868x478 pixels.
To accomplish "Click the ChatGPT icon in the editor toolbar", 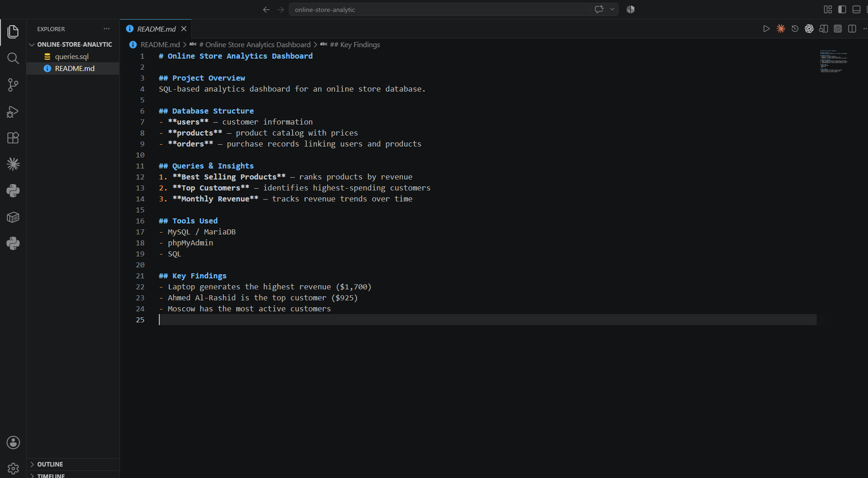I will [809, 29].
